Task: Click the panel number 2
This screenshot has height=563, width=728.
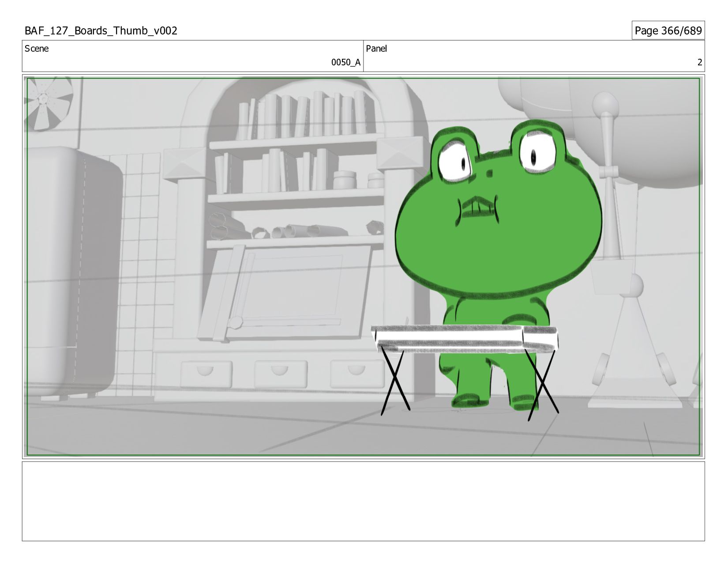Action: pyautogui.click(x=699, y=62)
